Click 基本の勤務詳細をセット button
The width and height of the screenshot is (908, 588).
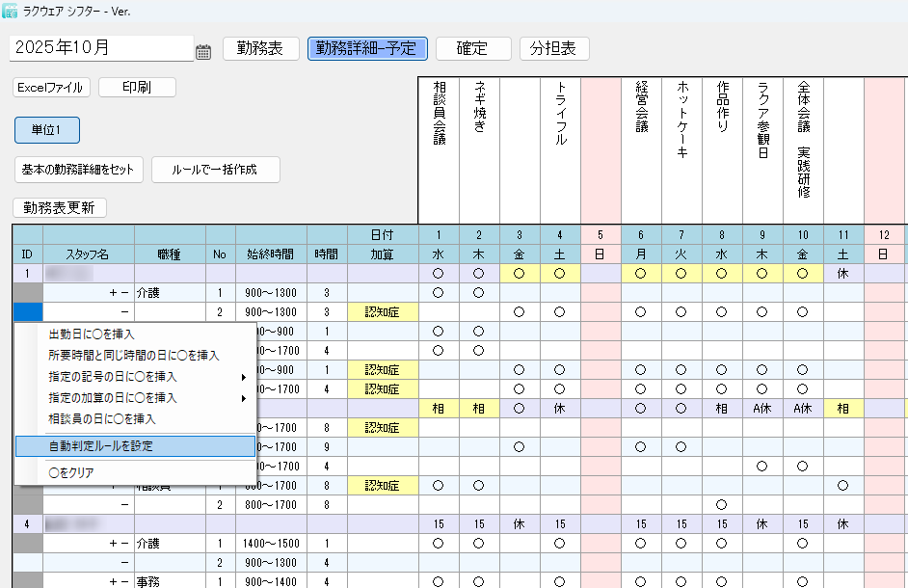tap(78, 170)
